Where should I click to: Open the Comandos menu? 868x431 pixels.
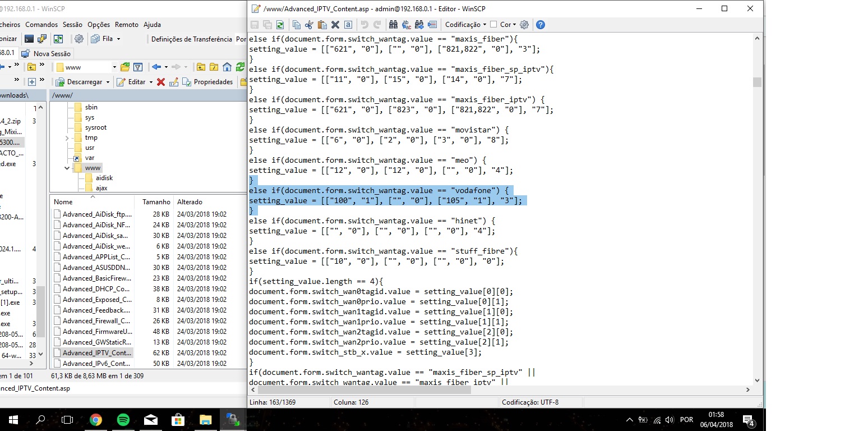41,25
